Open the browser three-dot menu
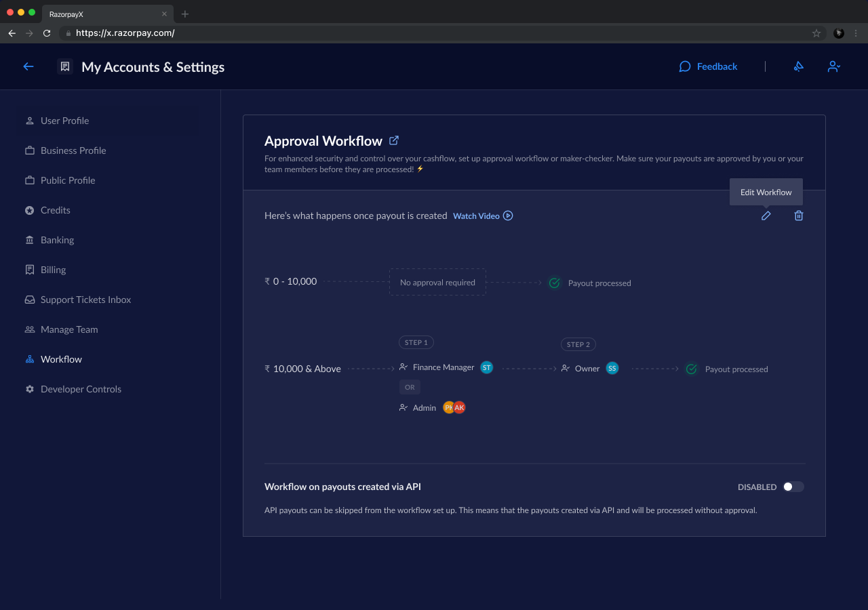 [856, 33]
